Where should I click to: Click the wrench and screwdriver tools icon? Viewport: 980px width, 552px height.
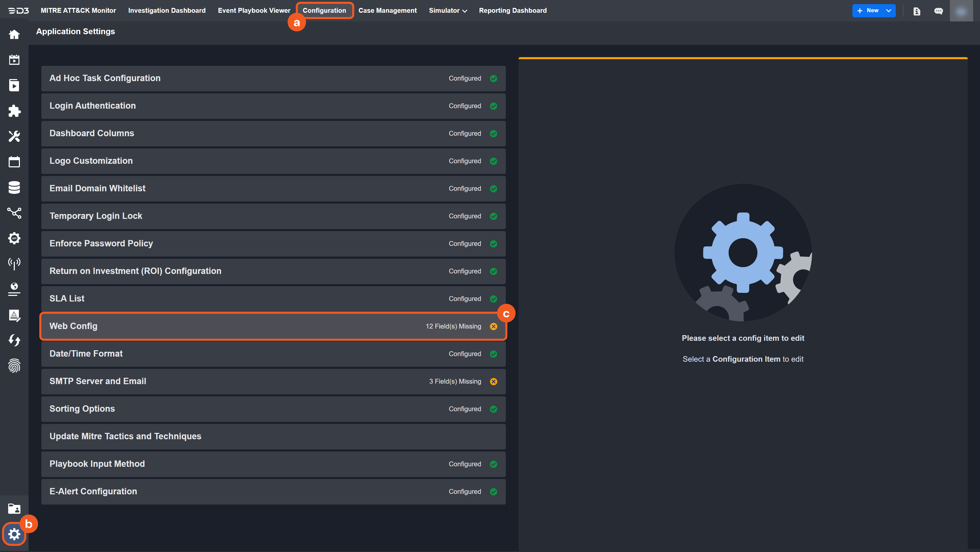tap(14, 136)
